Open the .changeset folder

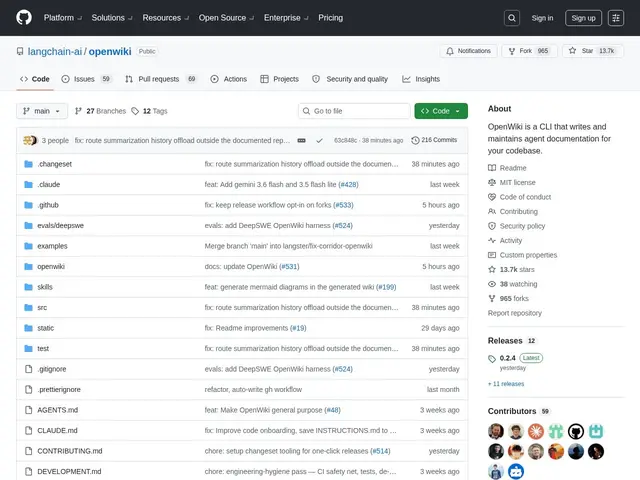(x=54, y=164)
